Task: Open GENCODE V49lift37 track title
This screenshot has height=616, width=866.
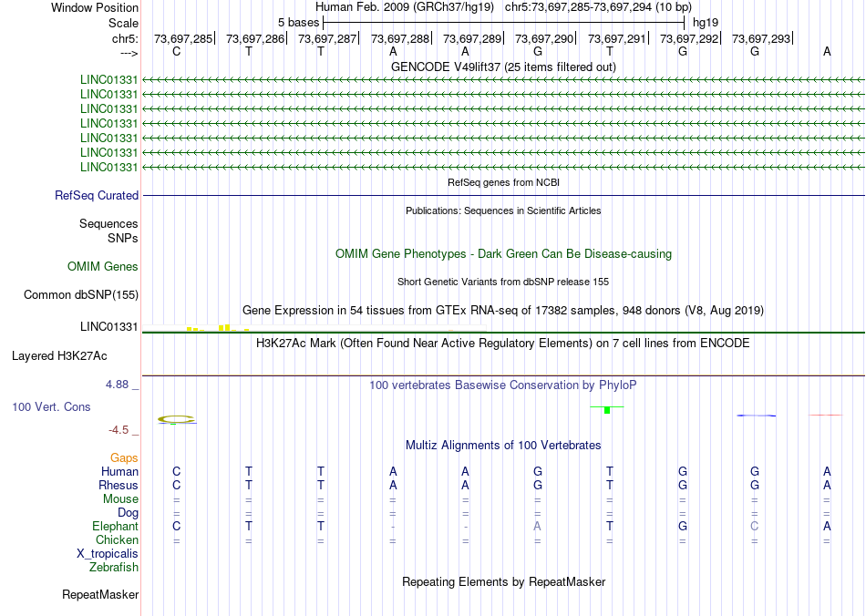Action: [x=503, y=67]
